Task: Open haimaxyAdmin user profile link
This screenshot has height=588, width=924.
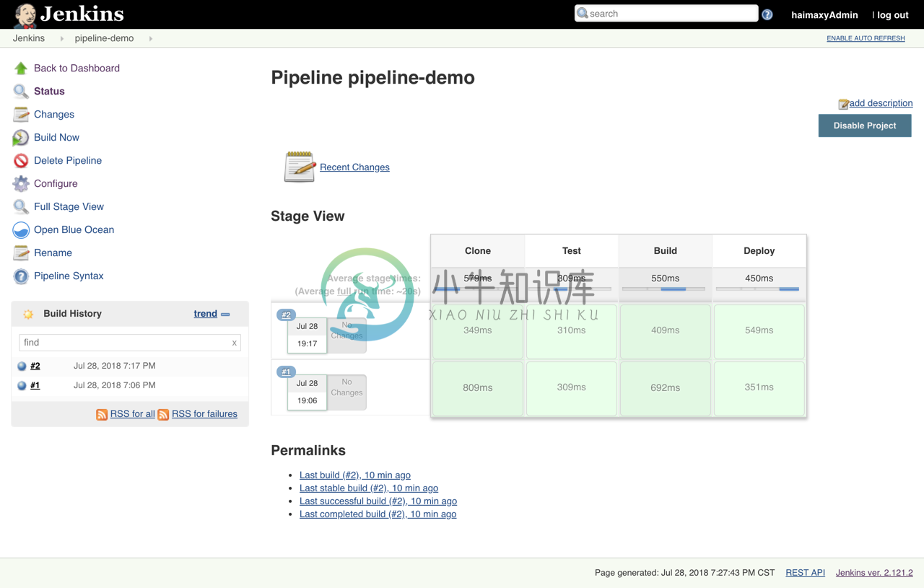Action: (x=824, y=14)
